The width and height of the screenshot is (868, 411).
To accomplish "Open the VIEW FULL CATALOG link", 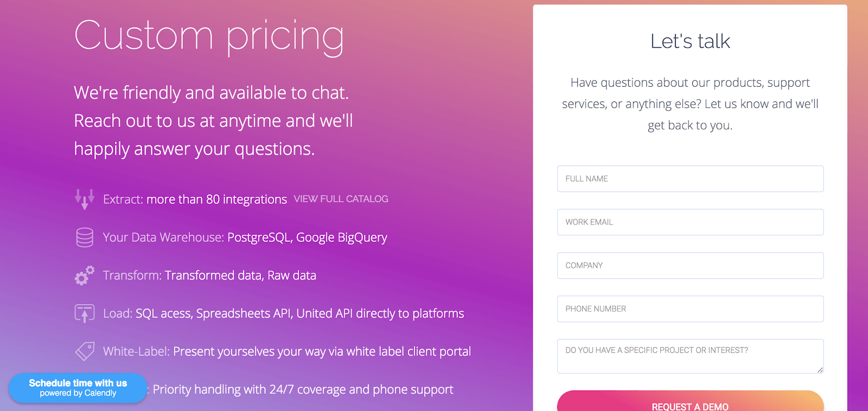I will coord(341,199).
